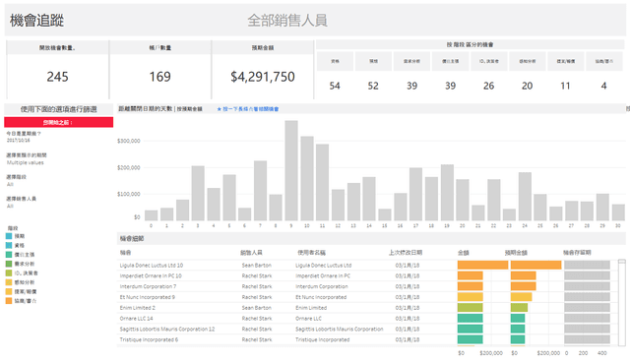Select the bottom orange legend swatch
Screen dimensions: 630x364
[9, 301]
